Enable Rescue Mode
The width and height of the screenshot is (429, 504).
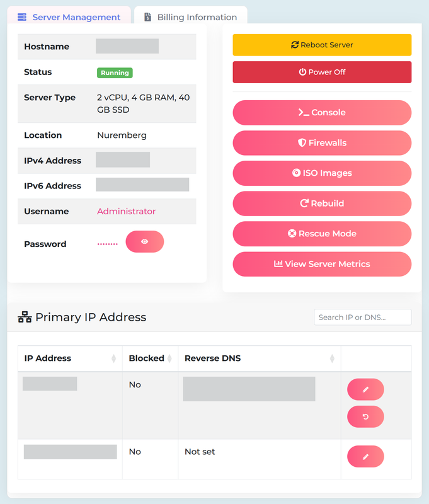pyautogui.click(x=322, y=234)
